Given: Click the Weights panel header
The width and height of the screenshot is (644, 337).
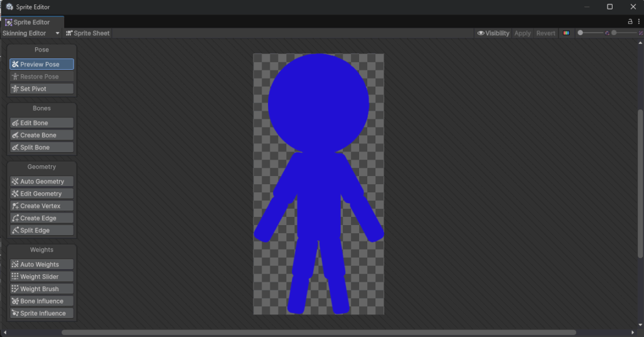Looking at the screenshot, I should [x=42, y=250].
